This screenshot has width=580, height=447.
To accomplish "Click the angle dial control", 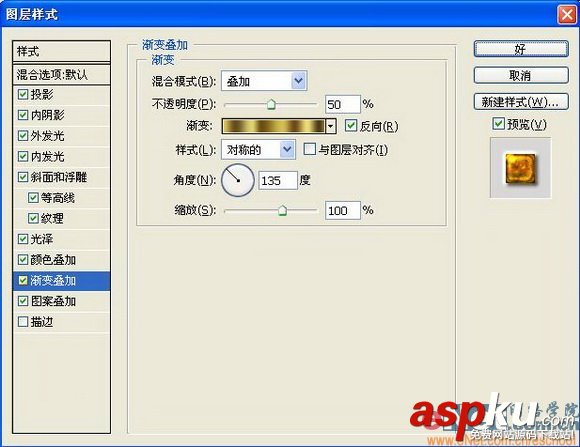I will (x=237, y=180).
